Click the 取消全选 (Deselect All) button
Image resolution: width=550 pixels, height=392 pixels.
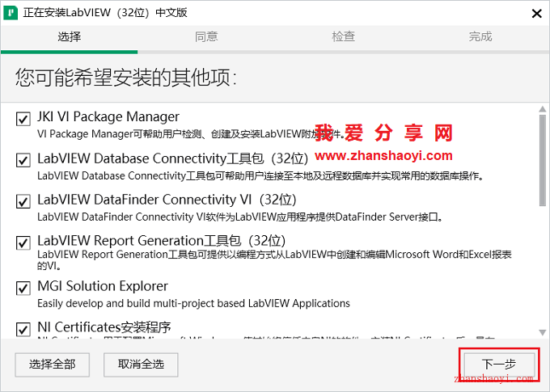pyautogui.click(x=141, y=365)
